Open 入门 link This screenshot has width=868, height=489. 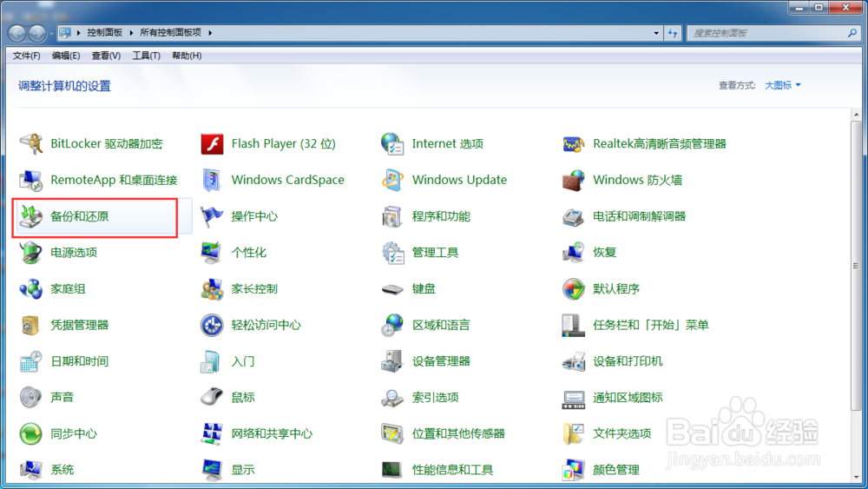[242, 361]
